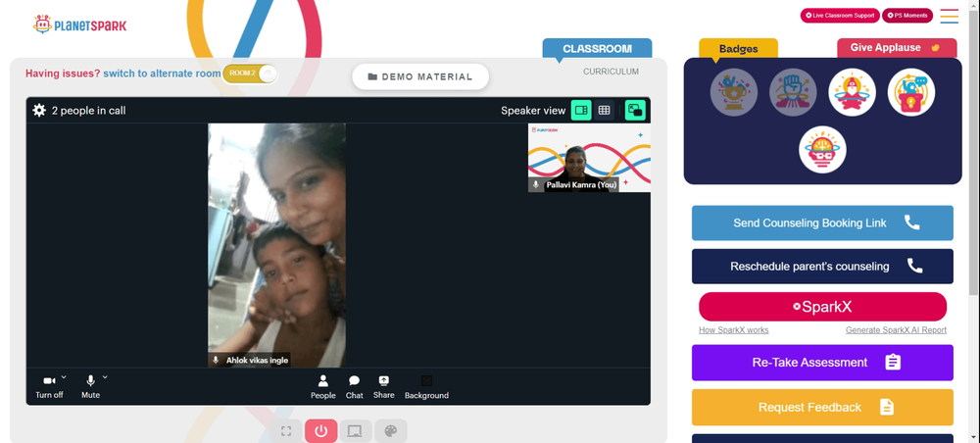Open the Badges tab
Image resolution: width=980 pixels, height=443 pixels.
[738, 49]
